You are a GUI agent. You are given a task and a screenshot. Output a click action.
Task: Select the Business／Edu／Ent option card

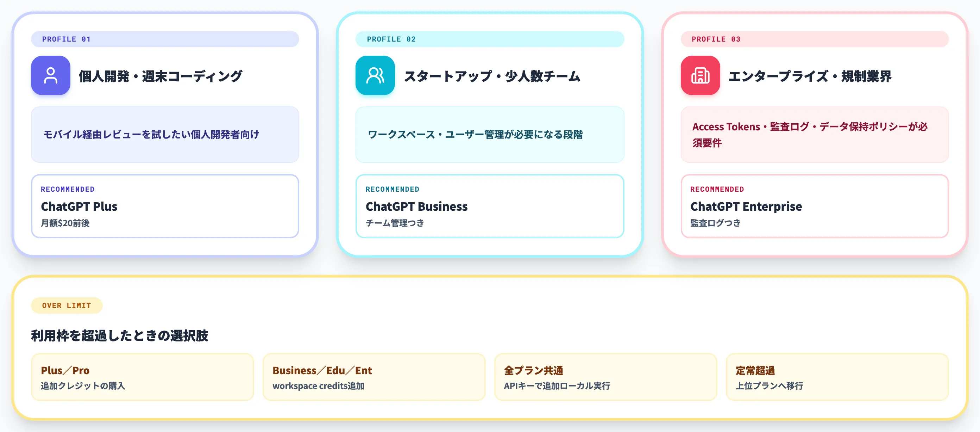coord(374,377)
